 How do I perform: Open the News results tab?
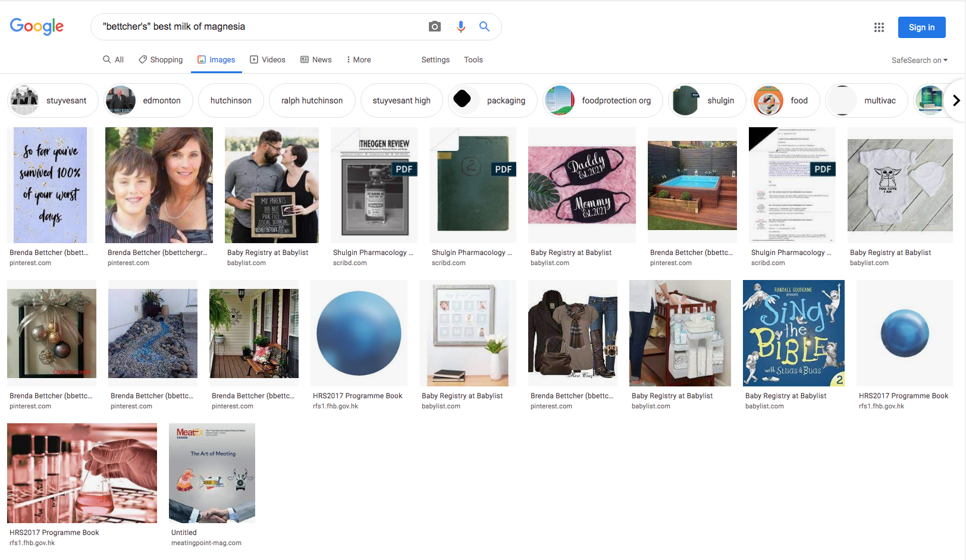click(316, 59)
